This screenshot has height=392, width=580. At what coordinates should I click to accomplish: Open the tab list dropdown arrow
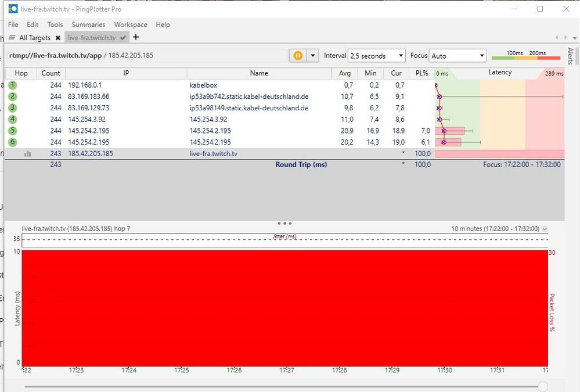574,38
